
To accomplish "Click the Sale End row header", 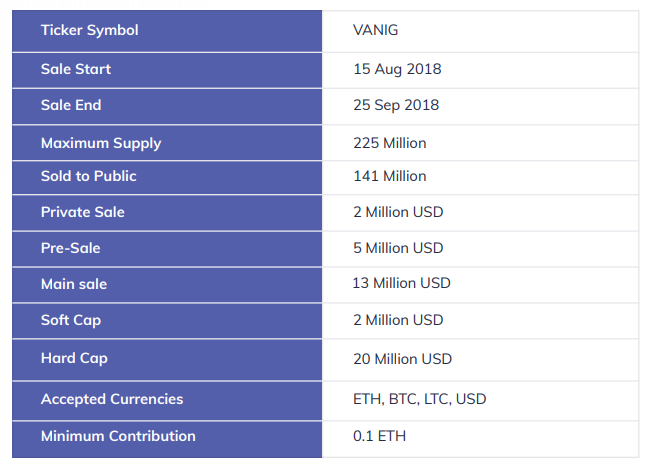I will coord(71,105).
